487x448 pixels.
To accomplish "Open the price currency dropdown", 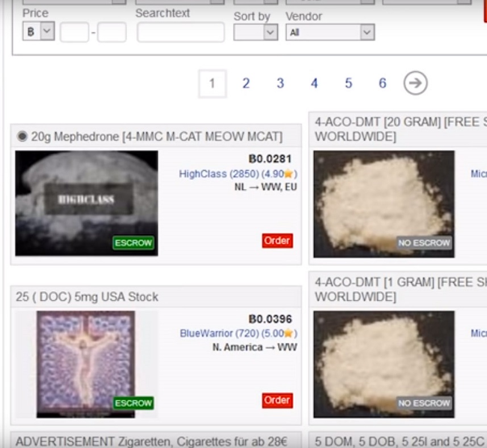I will (38, 32).
